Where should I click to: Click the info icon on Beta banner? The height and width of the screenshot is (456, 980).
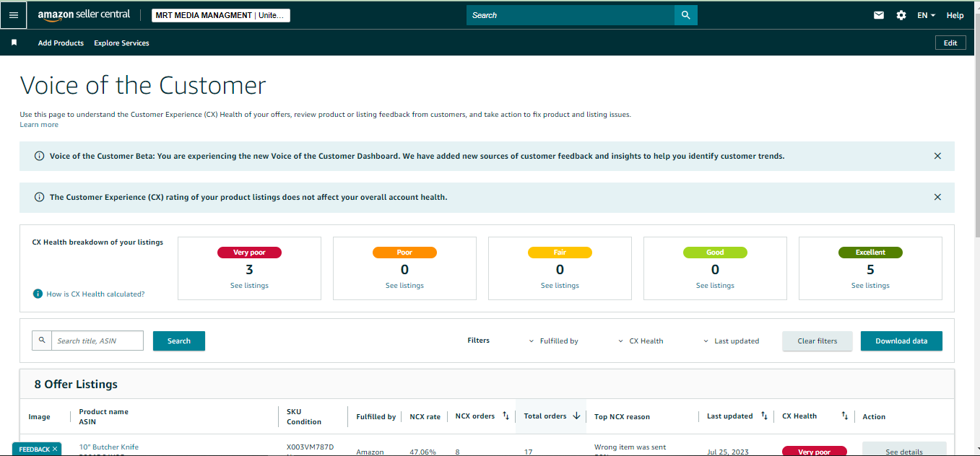point(39,156)
